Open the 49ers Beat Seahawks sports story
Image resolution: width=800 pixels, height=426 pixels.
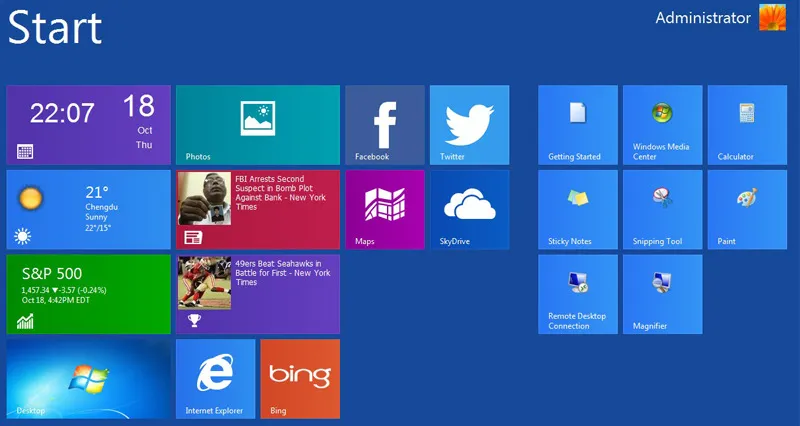pos(258,293)
